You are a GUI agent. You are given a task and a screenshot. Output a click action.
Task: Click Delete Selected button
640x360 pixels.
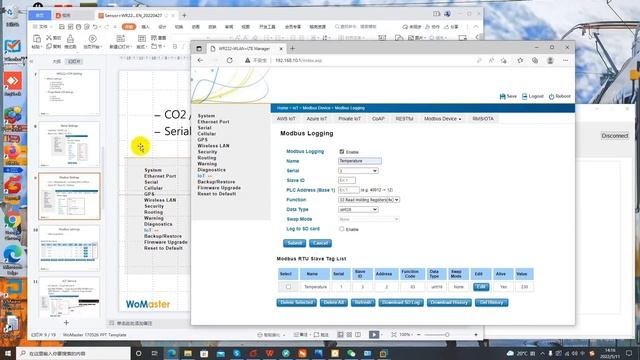pyautogui.click(x=296, y=302)
